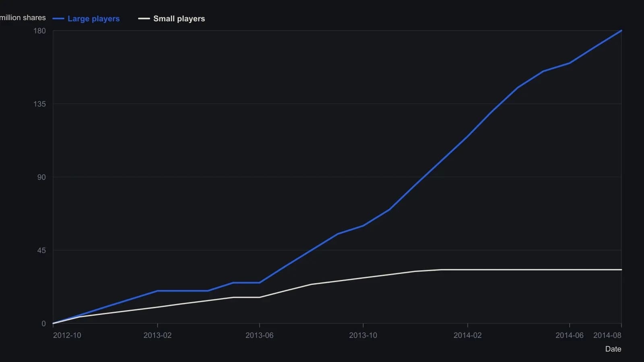Select the 2014-08 x-axis label

[607, 335]
